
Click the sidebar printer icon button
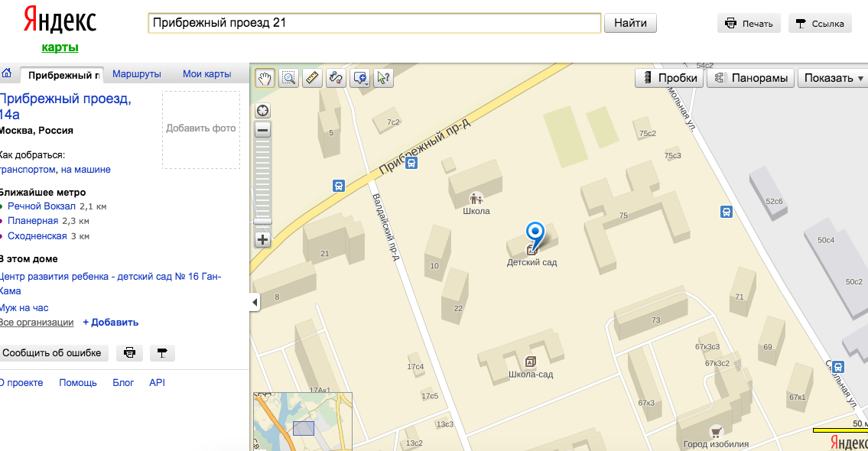click(129, 353)
